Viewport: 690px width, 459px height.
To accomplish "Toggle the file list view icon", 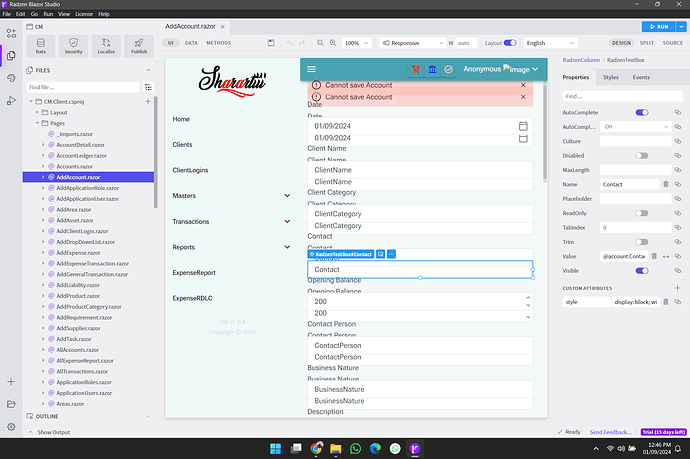I will coord(148,87).
